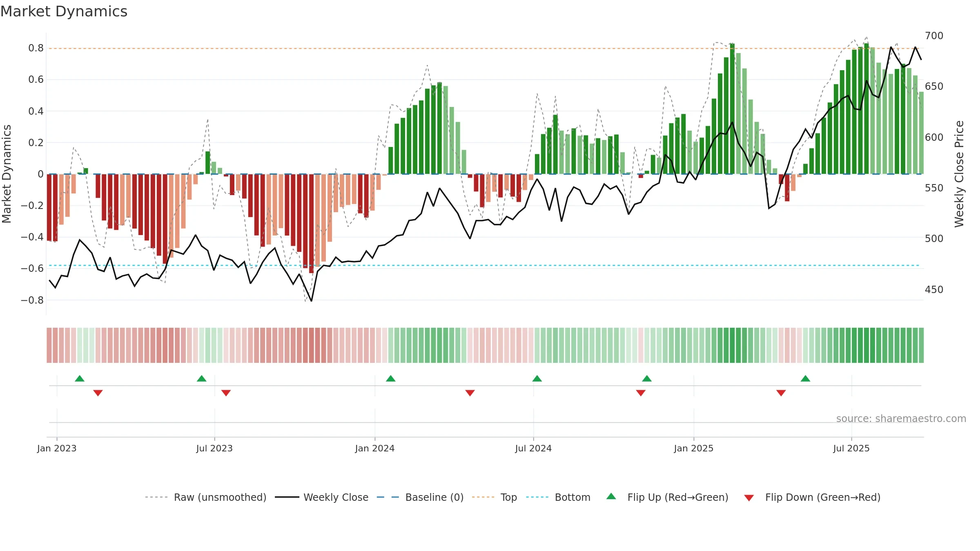Select the flip-down triangle between Jan 2025 and Jul 2025

[781, 393]
